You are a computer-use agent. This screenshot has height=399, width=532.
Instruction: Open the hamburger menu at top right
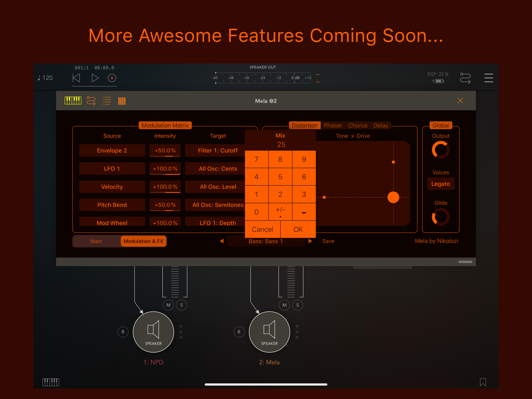coord(488,78)
